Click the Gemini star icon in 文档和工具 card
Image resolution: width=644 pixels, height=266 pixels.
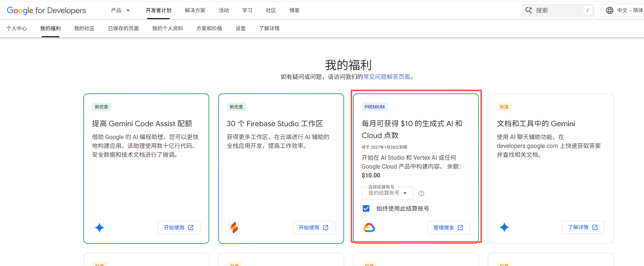coord(504,227)
